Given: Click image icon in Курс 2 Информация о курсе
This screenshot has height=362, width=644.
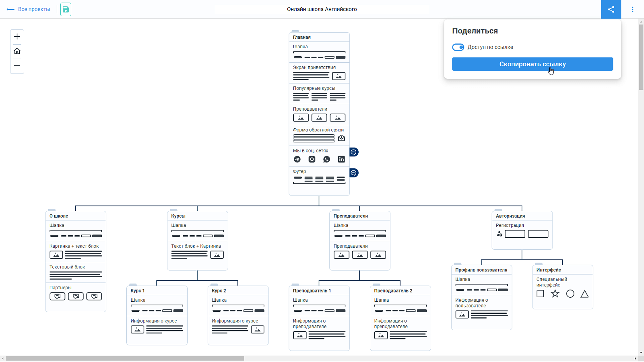Looking at the screenshot, I should pos(258,330).
